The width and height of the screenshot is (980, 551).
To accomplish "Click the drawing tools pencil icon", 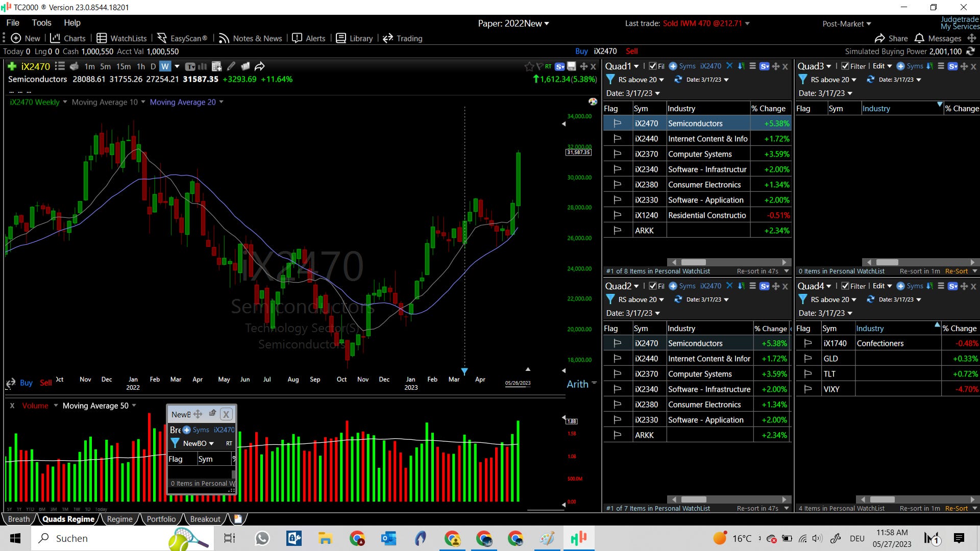I will click(x=231, y=66).
